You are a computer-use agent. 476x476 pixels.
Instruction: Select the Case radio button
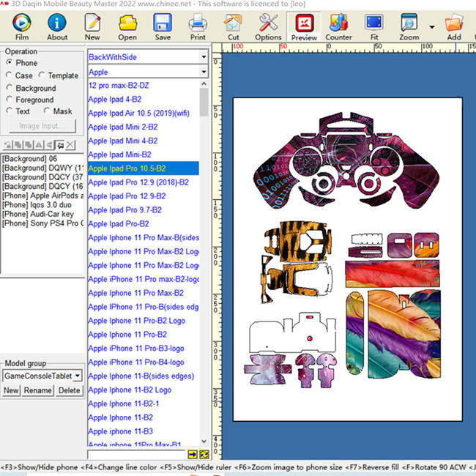click(10, 75)
